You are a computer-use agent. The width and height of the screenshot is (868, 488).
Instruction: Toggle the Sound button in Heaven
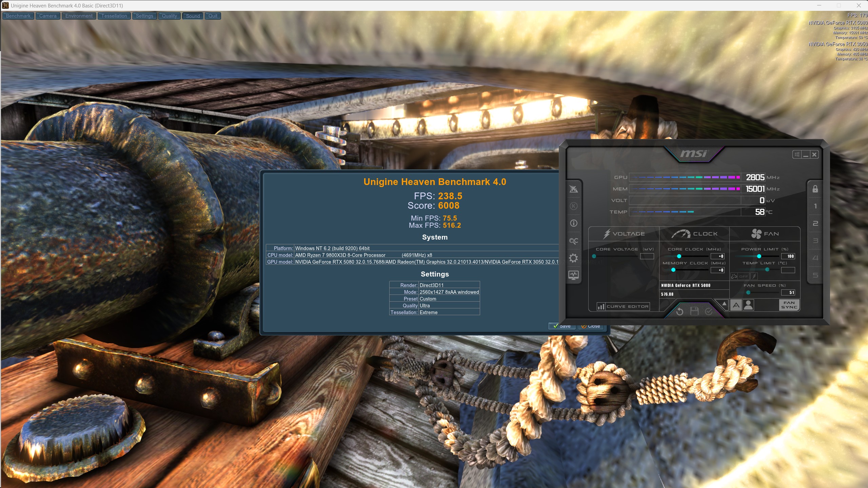(x=193, y=16)
